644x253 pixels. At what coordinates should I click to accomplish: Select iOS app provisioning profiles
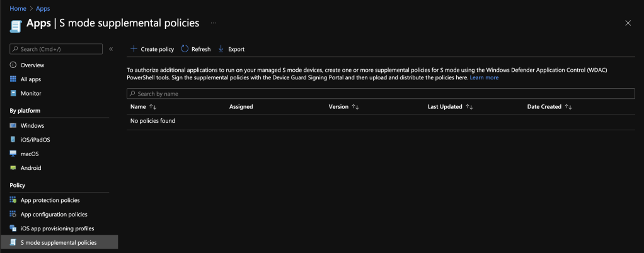(x=57, y=228)
